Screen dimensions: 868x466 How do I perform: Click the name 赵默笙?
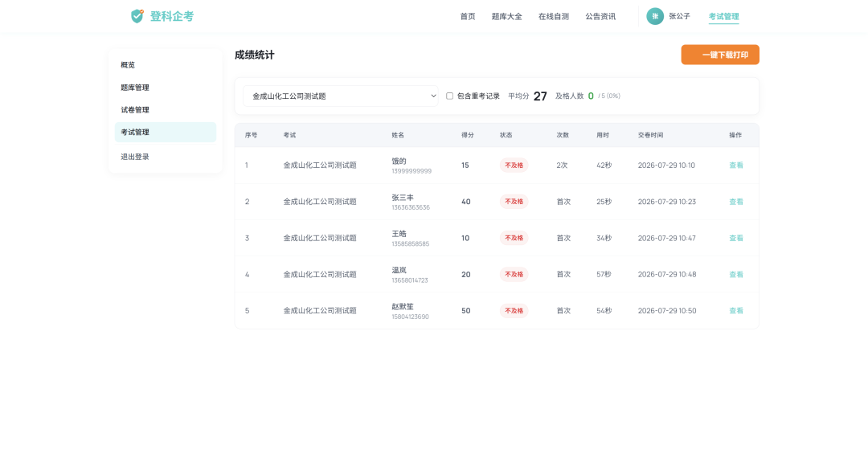(403, 306)
